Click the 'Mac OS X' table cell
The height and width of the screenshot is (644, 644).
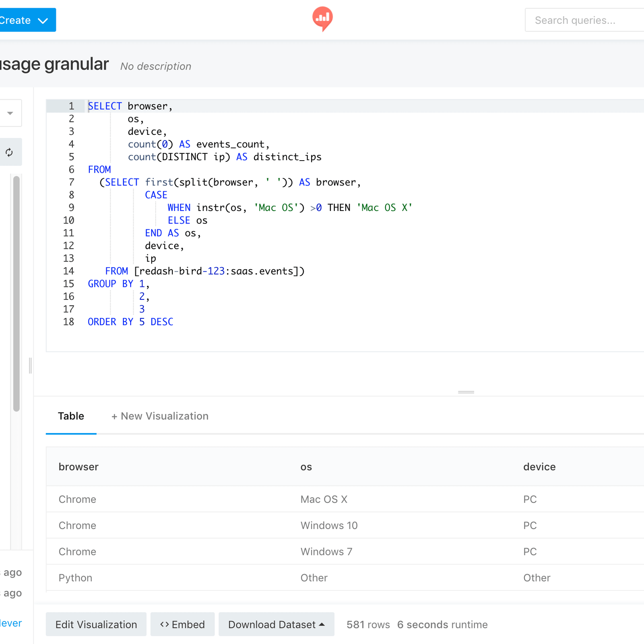pos(324,500)
